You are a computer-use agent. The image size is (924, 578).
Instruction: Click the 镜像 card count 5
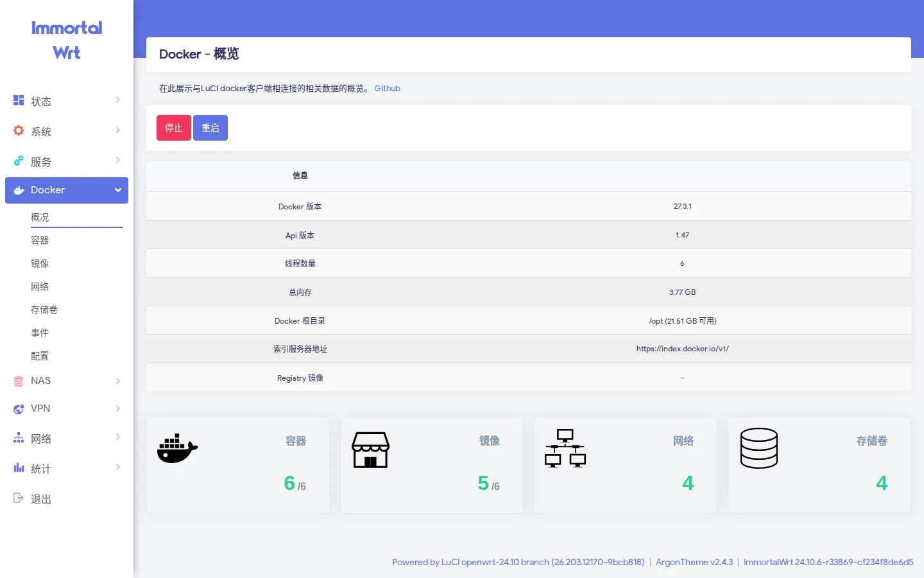(x=483, y=483)
